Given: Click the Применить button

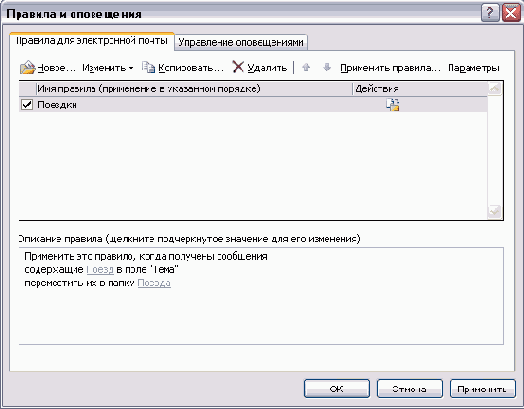Looking at the screenshot, I should pyautogui.click(x=483, y=389).
